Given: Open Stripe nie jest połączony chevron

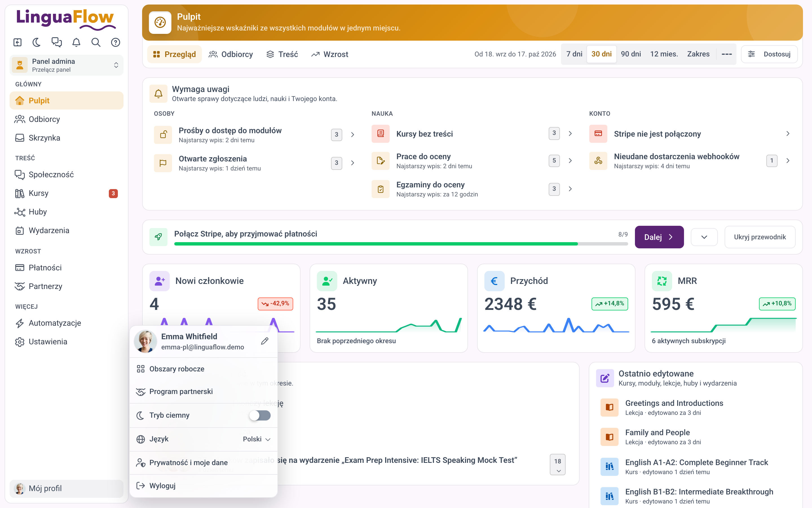Looking at the screenshot, I should (788, 134).
